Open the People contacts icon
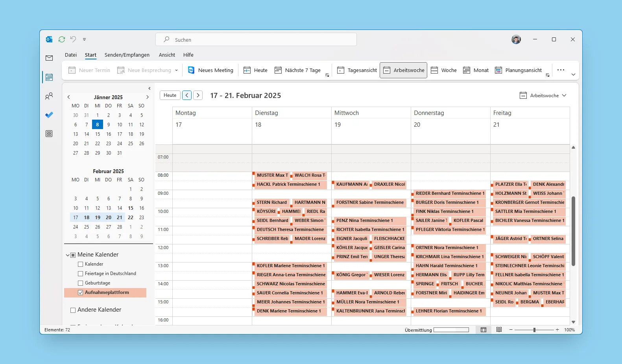This screenshot has width=622, height=364. [x=49, y=96]
